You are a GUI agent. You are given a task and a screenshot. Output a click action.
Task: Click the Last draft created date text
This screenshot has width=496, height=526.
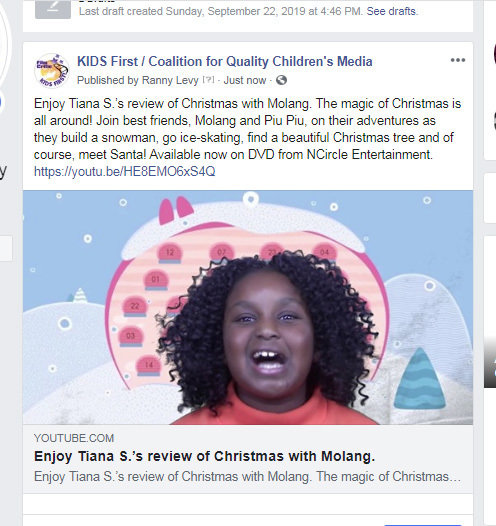point(221,11)
